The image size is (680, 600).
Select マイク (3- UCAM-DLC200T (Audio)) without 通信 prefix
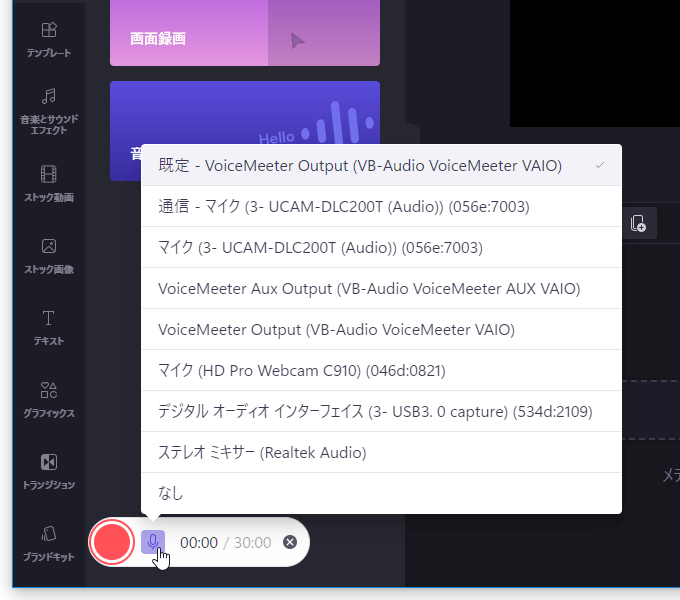381,248
